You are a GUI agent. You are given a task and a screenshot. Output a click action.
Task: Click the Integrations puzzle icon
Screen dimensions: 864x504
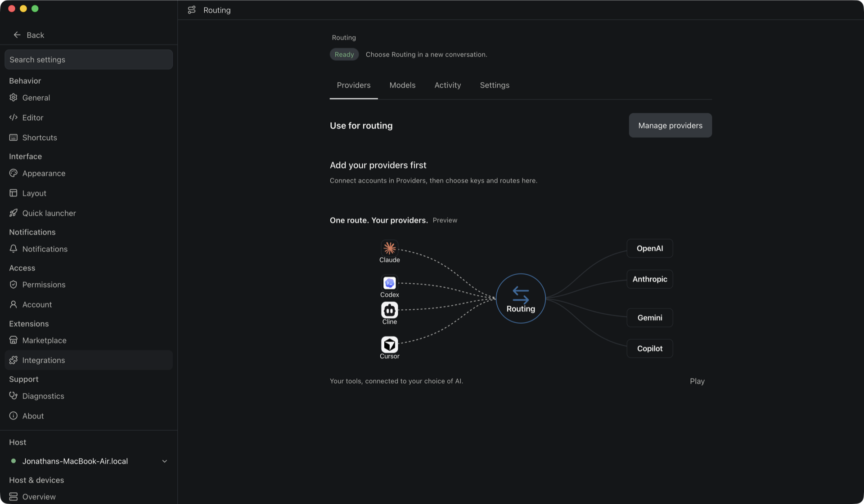coord(13,360)
